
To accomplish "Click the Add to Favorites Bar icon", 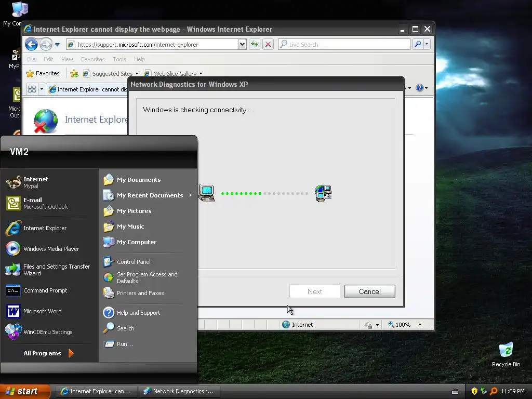I will pos(74,73).
